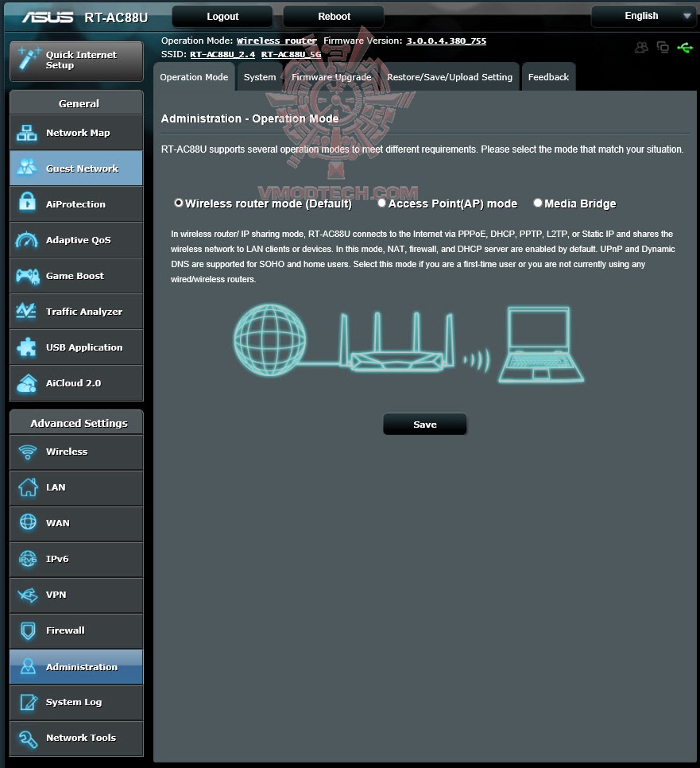This screenshot has height=768, width=700.
Task: Open the System Log menu item
Action: pos(76,702)
